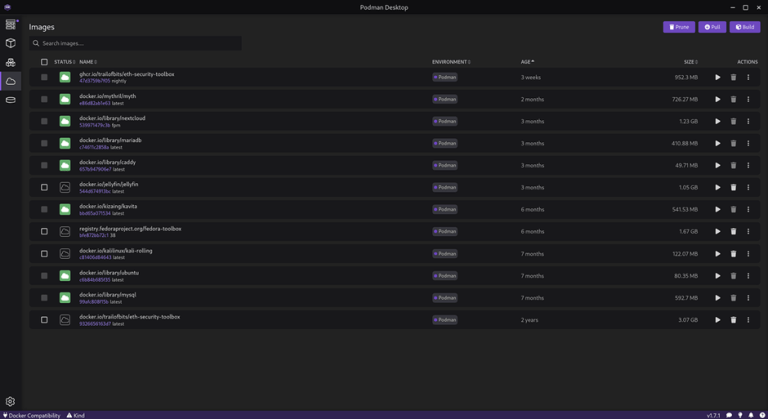Sort images by the Age column
The height and width of the screenshot is (419, 768).
[526, 62]
